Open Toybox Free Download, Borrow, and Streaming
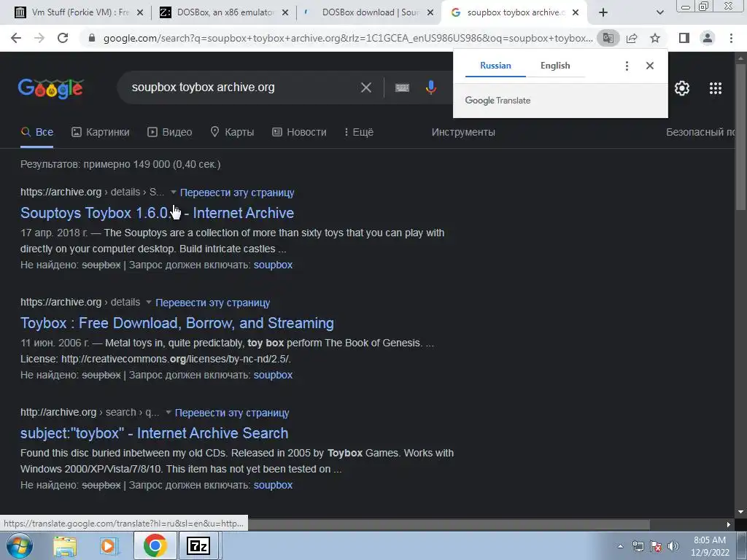The image size is (747, 560). tap(177, 323)
